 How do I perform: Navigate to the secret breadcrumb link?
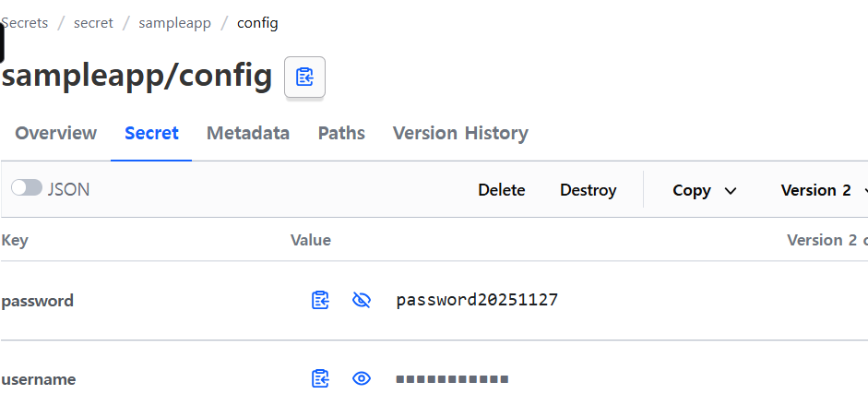pyautogui.click(x=93, y=23)
